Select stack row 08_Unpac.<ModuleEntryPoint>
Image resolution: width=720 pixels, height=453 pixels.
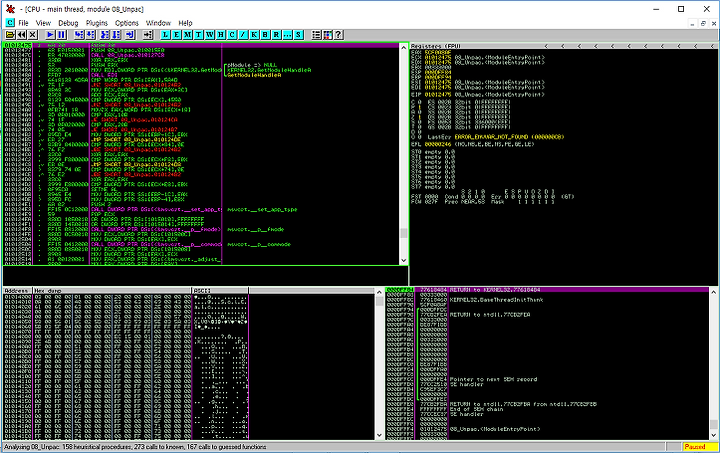click(495, 429)
